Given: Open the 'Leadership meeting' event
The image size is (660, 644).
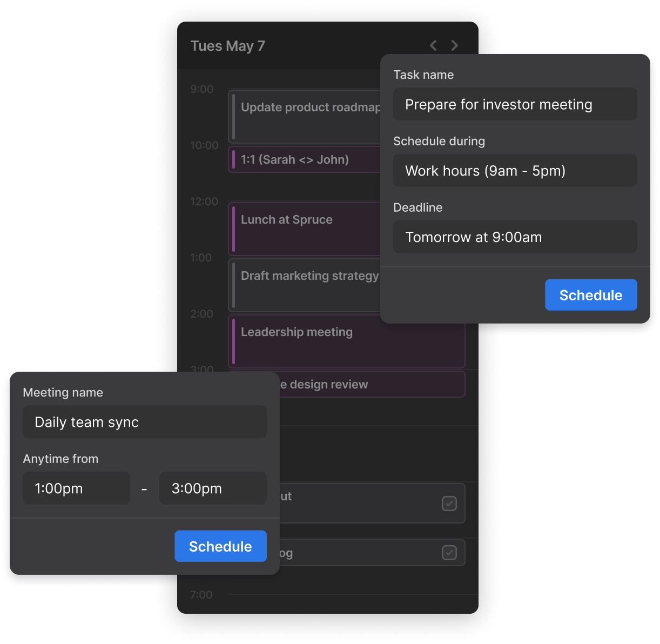Looking at the screenshot, I should click(346, 340).
